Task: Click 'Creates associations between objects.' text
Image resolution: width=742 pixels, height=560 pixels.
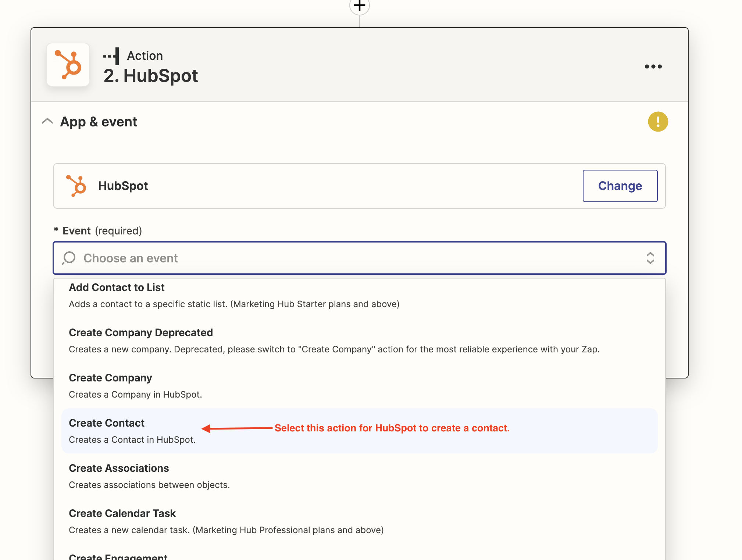Action: 149,485
